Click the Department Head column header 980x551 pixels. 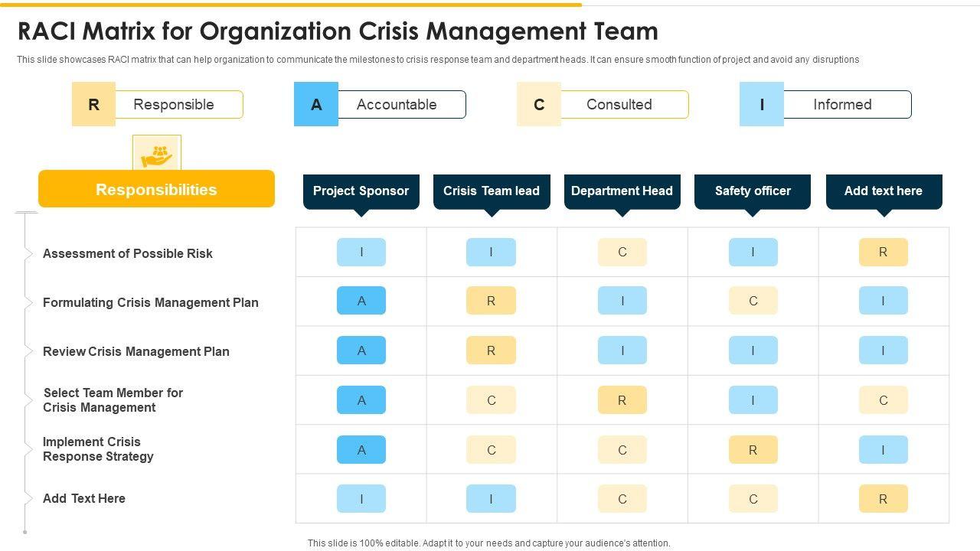(x=622, y=191)
